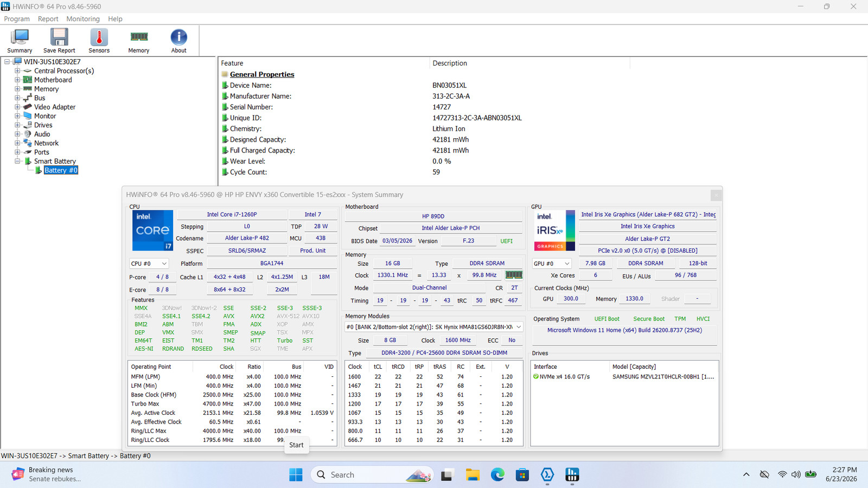The image size is (868, 488).
Task: Collapse the Smart Battery tree node
Action: click(x=17, y=161)
